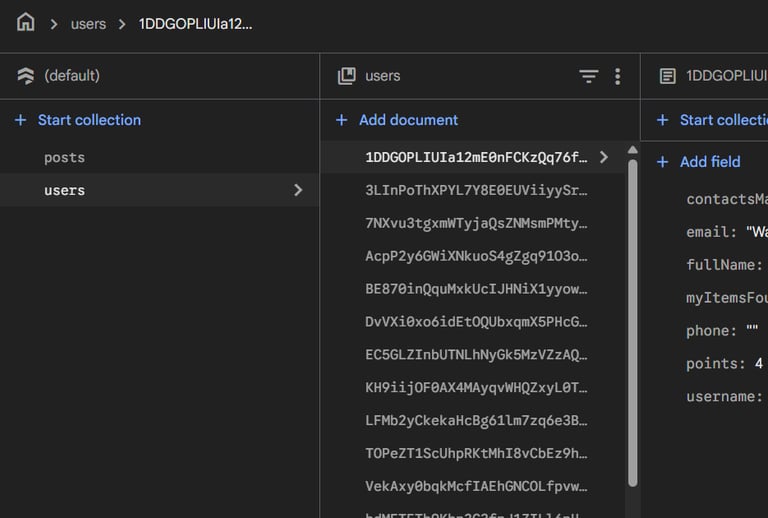
Task: Open document AcpP2y6GWiXNkuoS4gZgq91O3o
Action: (476, 256)
